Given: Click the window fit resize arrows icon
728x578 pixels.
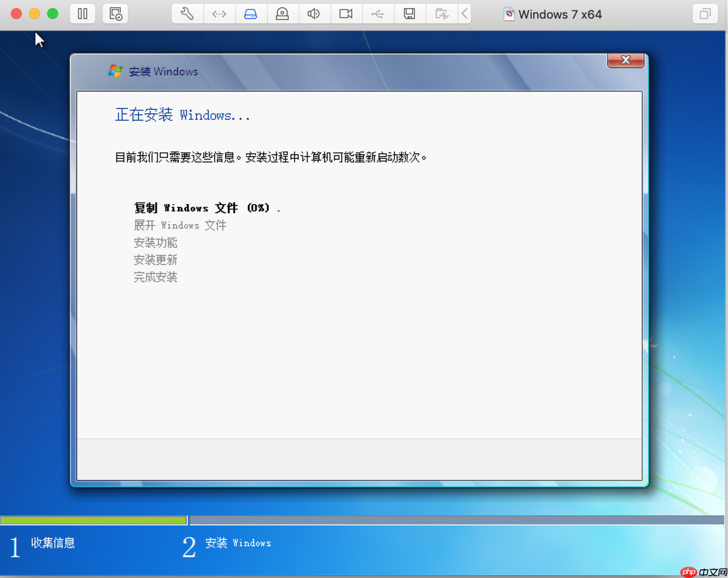Looking at the screenshot, I should [x=219, y=13].
